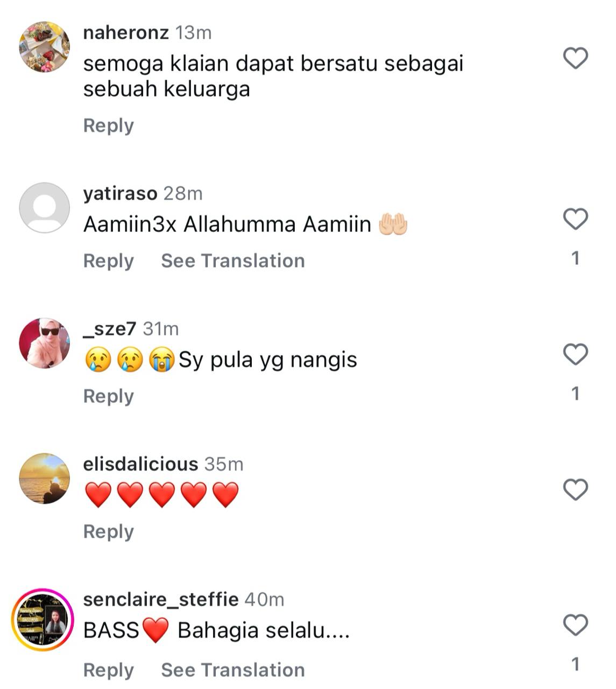
Task: Reply to yatiraso's Aamiin comment
Action: (x=108, y=261)
